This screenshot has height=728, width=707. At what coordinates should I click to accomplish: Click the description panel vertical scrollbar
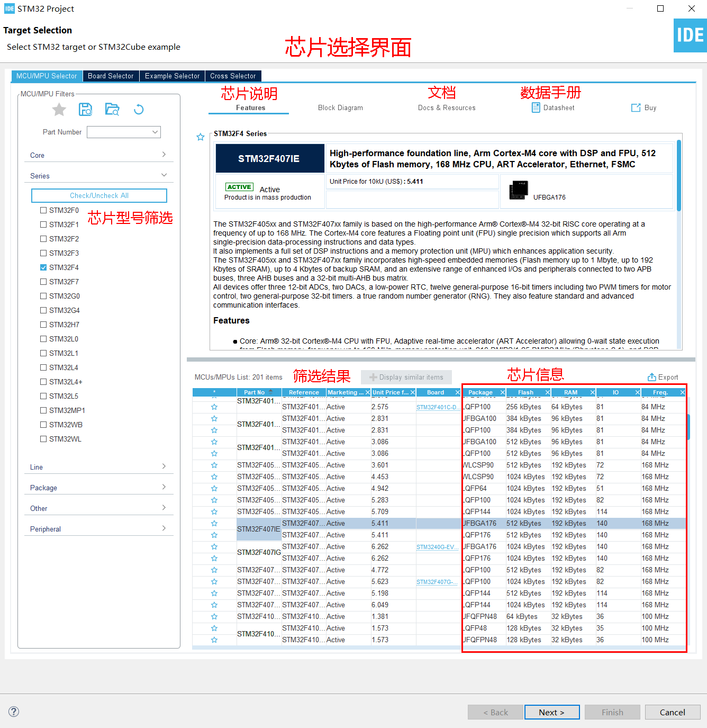coord(679,175)
